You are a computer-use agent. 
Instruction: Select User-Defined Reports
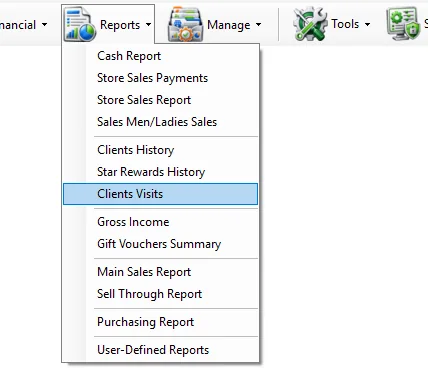tap(160, 350)
